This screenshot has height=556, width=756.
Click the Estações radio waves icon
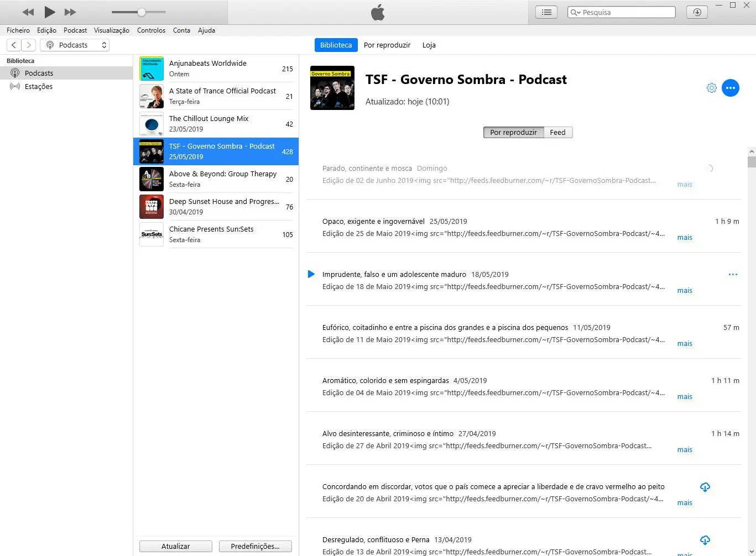coord(15,87)
